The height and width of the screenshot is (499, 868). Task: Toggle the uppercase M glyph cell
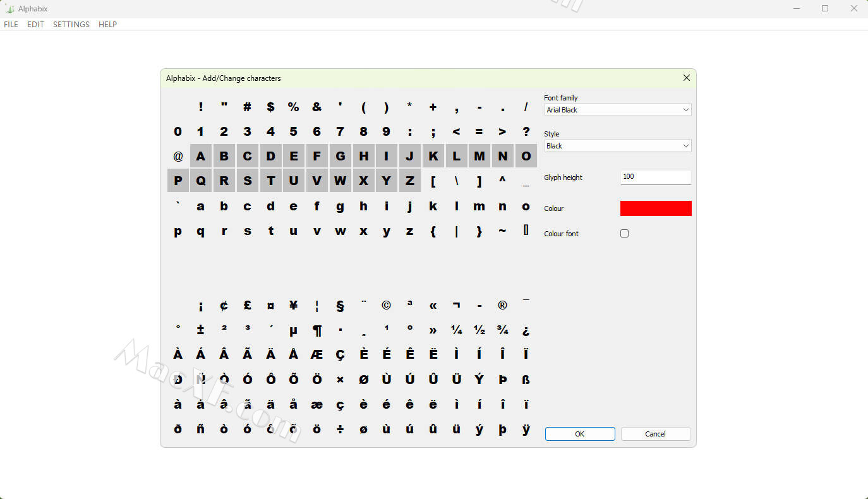(x=479, y=156)
